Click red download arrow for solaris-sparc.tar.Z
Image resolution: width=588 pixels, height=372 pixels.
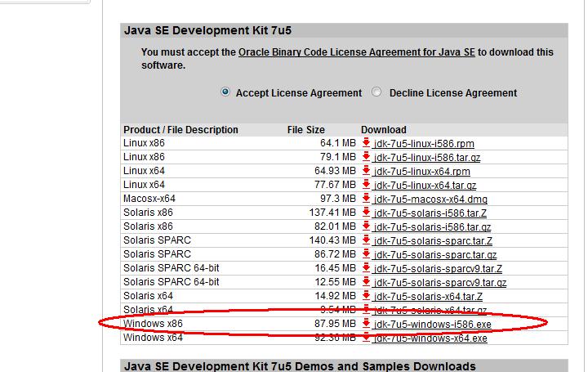pos(367,240)
